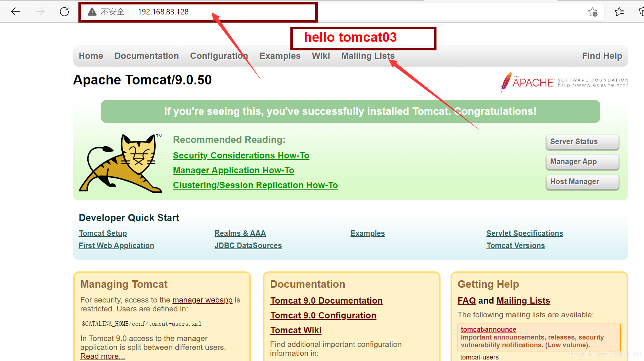
Task: Click the Managing Tomcat heading
Action: [x=124, y=284]
